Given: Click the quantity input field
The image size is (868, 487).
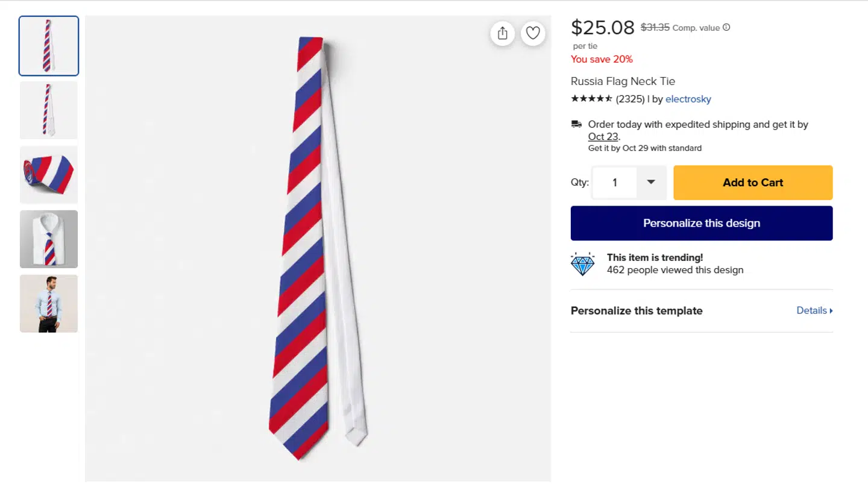Looking at the screenshot, I should 615,182.
